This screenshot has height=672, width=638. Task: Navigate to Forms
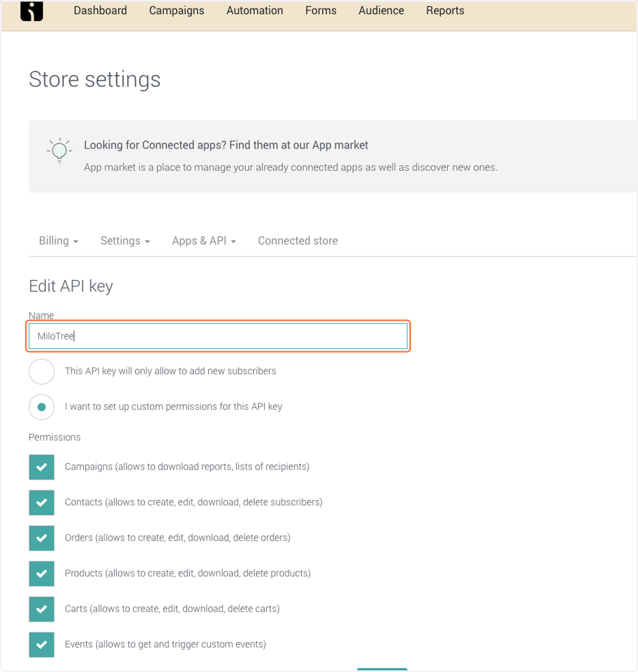click(x=321, y=11)
